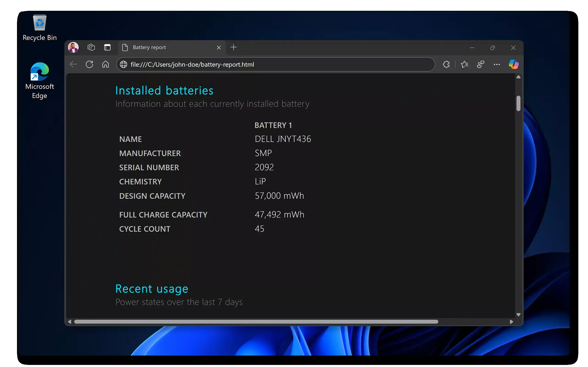Open a new tab with plus button

pos(234,47)
